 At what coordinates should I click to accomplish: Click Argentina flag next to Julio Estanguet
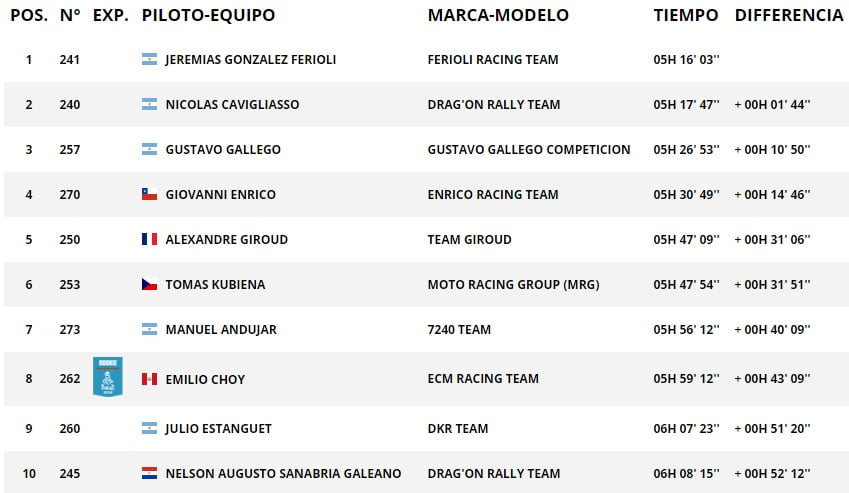[149, 428]
